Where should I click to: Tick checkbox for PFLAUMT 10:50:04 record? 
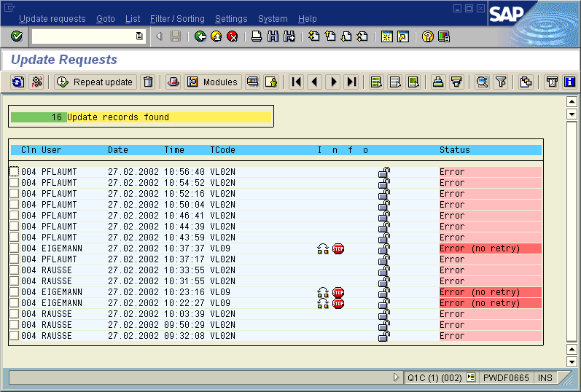tap(14, 204)
